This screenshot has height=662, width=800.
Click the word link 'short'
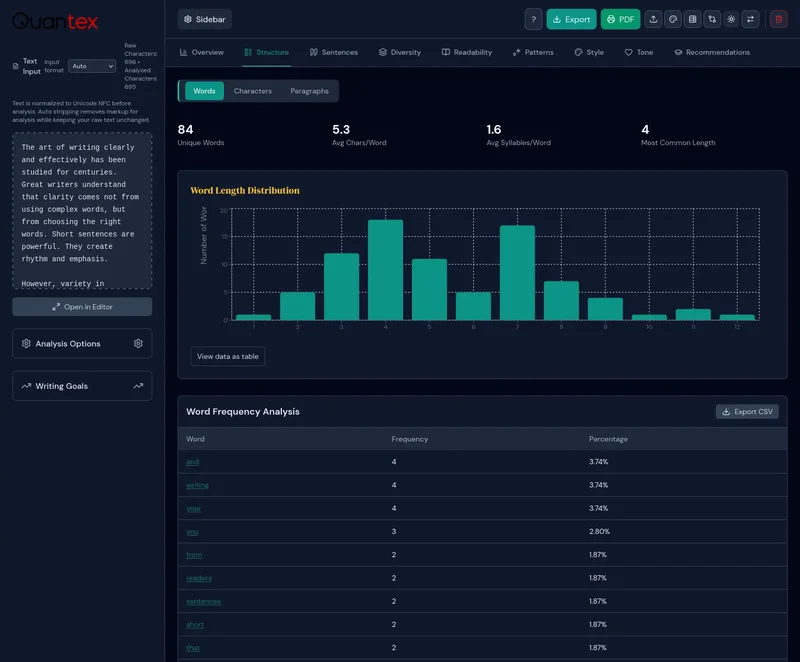[194, 624]
